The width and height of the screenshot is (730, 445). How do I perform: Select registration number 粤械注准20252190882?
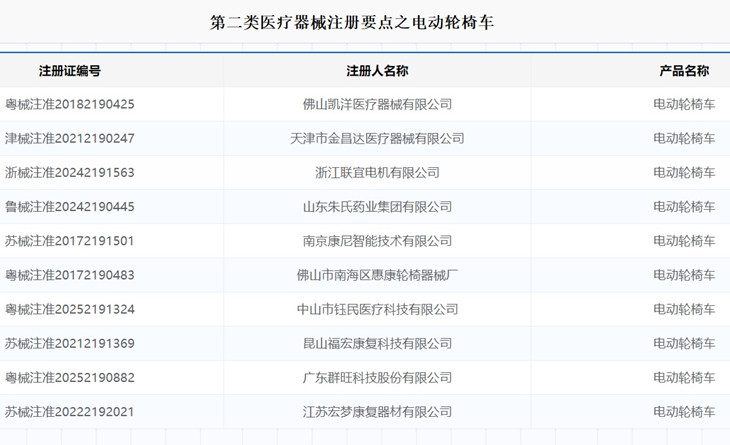click(x=70, y=378)
